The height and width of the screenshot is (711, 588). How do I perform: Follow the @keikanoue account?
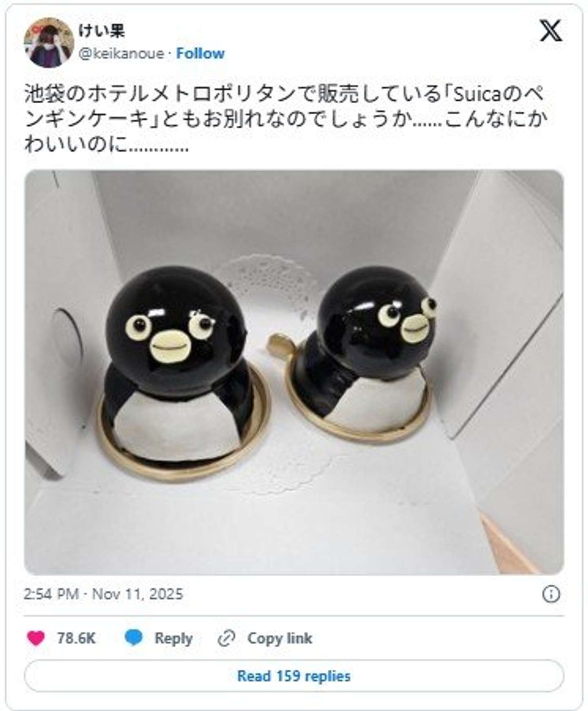coord(200,53)
